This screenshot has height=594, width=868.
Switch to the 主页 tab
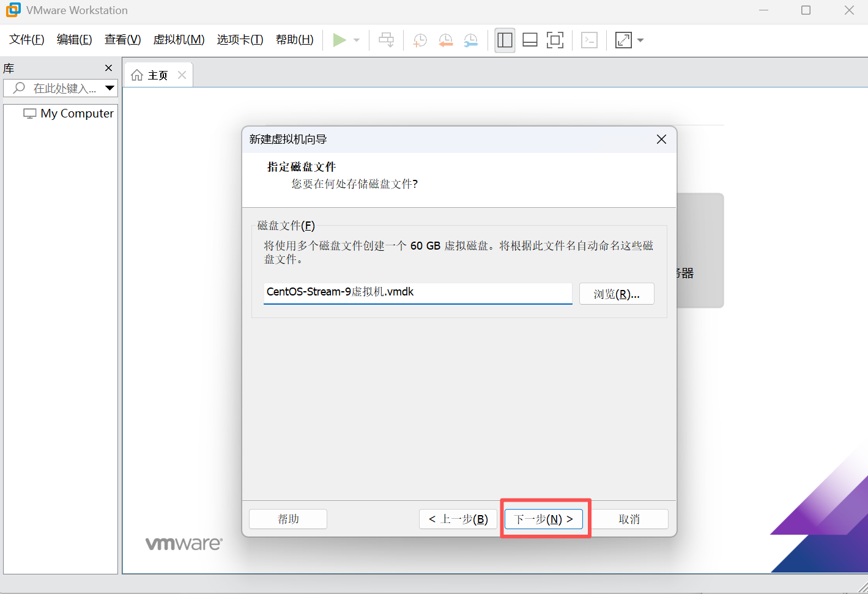click(155, 75)
